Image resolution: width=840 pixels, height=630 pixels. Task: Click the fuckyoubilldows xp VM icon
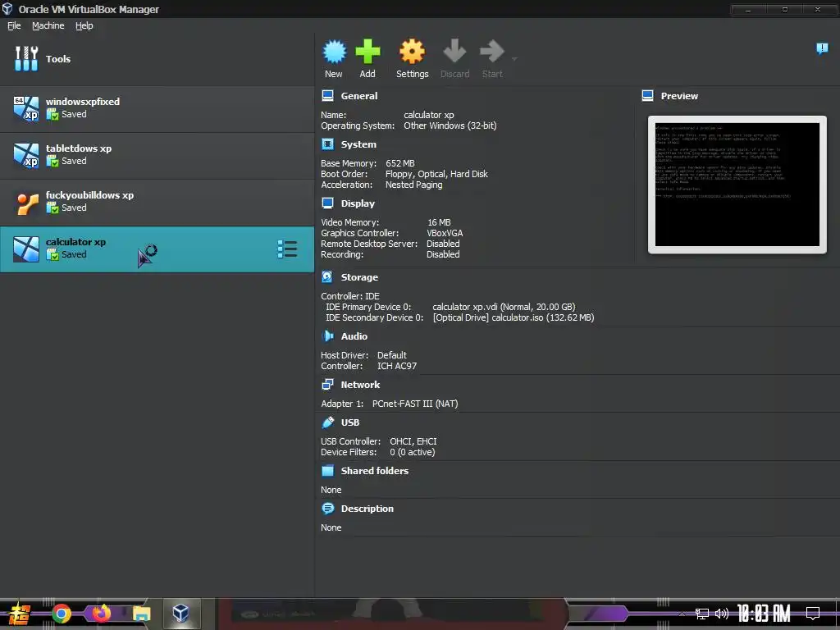[26, 203]
